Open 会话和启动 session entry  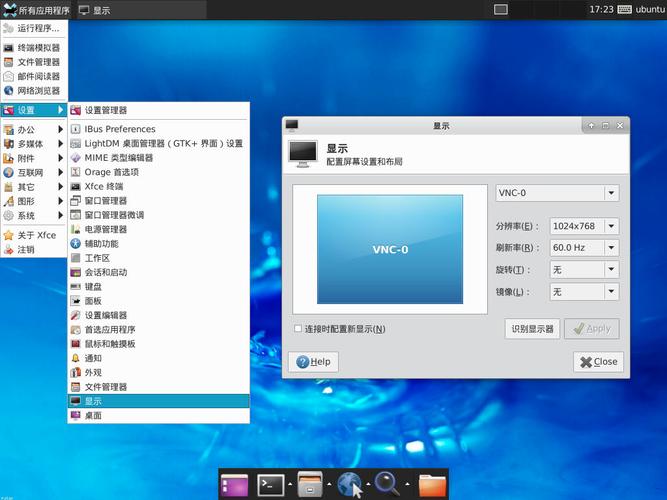pyautogui.click(x=158, y=272)
